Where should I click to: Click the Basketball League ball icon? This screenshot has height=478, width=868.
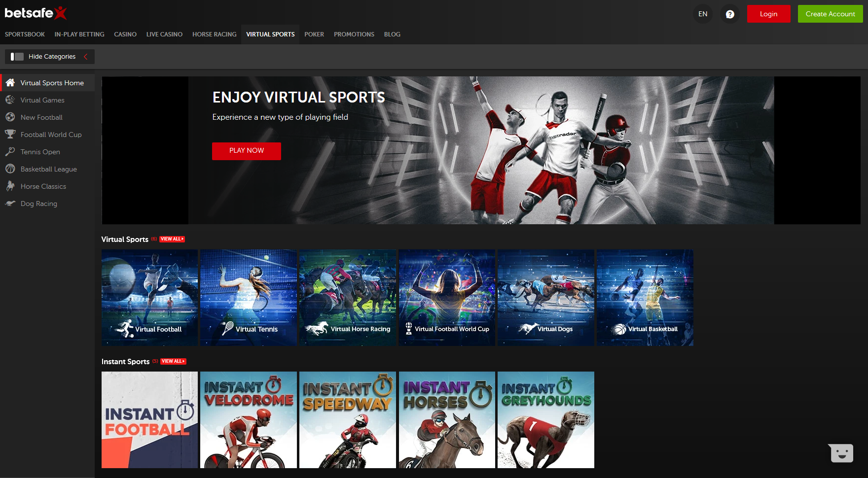tap(10, 169)
